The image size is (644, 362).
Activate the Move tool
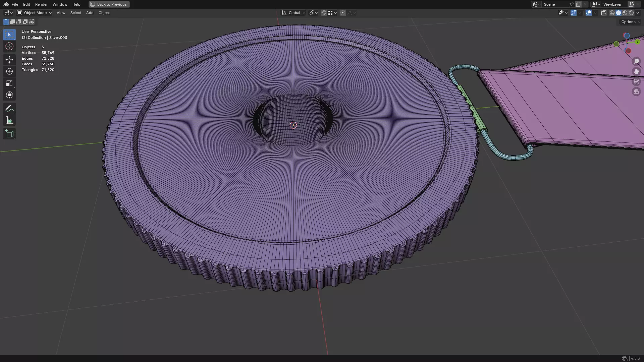pyautogui.click(x=9, y=60)
